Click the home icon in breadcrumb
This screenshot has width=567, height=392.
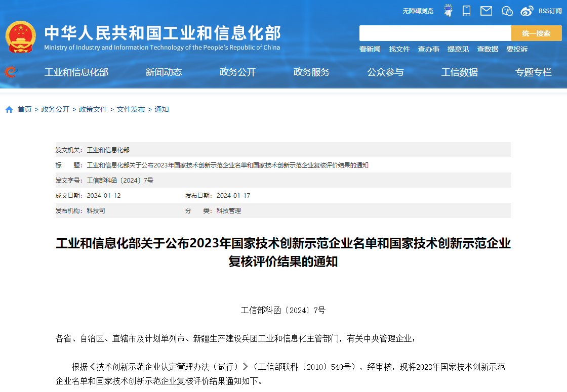click(x=9, y=109)
